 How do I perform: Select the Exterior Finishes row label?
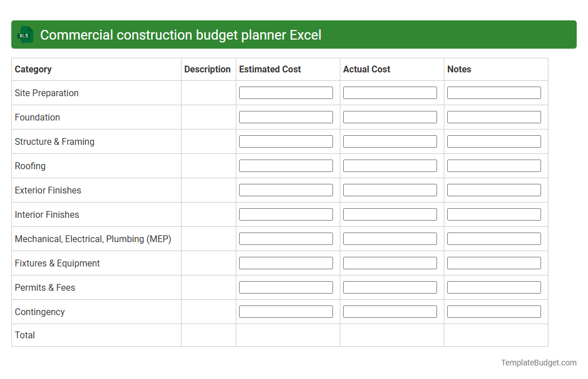47,190
